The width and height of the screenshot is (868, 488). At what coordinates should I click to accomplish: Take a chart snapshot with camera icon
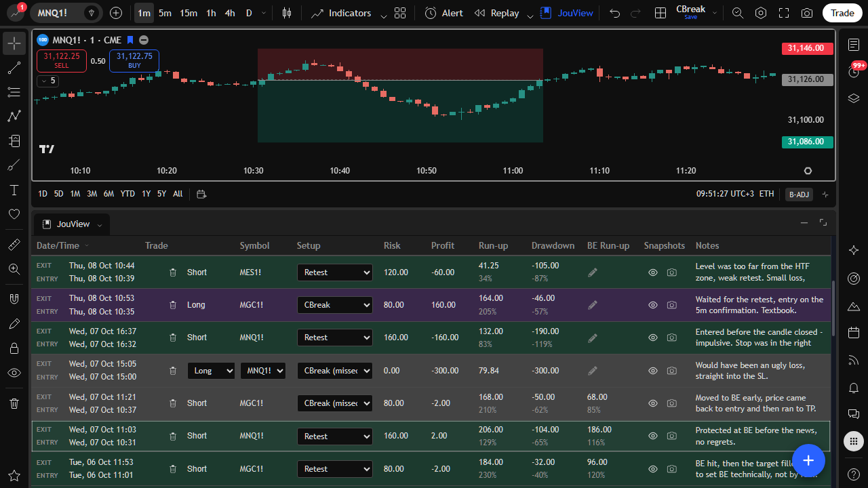[807, 13]
